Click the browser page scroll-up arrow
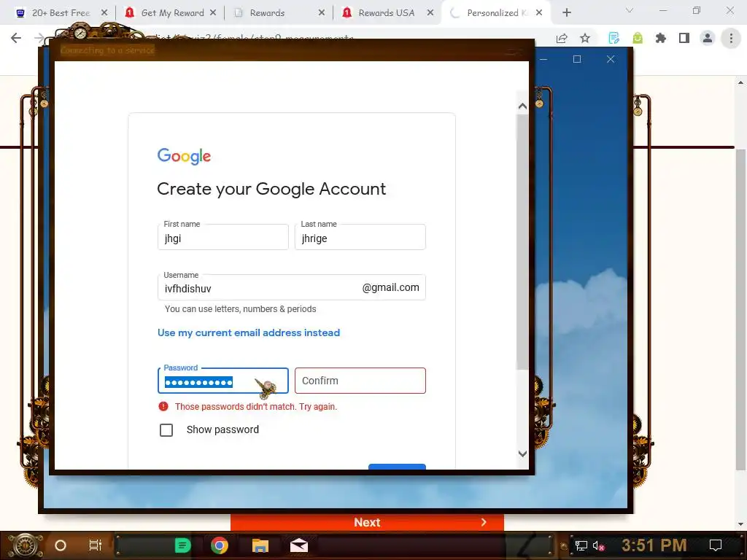Screen dimensions: 747x560 coord(740,82)
